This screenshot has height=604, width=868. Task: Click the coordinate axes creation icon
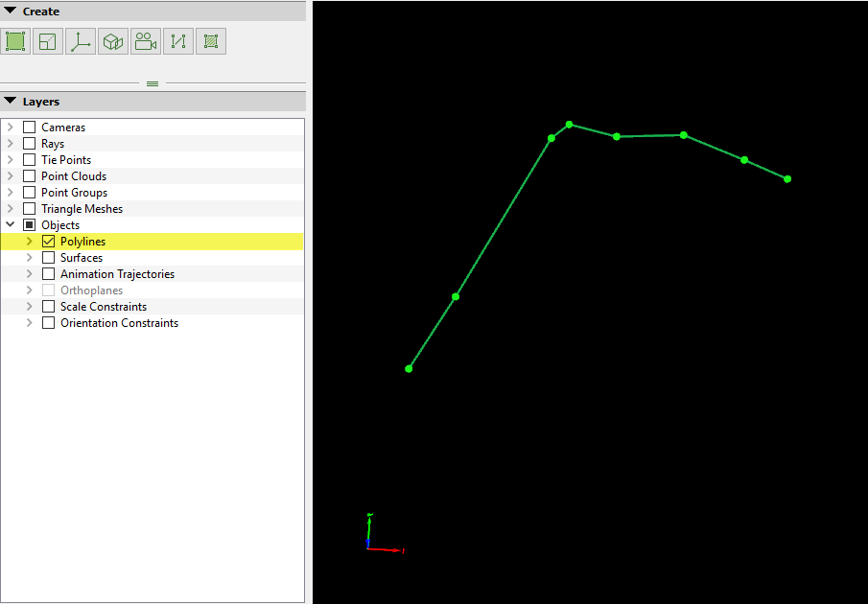(x=80, y=41)
